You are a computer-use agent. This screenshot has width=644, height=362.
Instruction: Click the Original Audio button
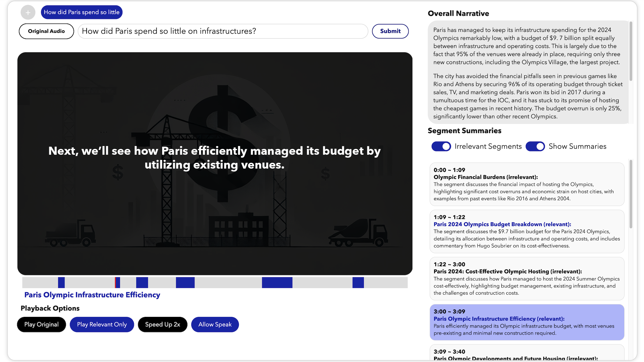(x=46, y=31)
